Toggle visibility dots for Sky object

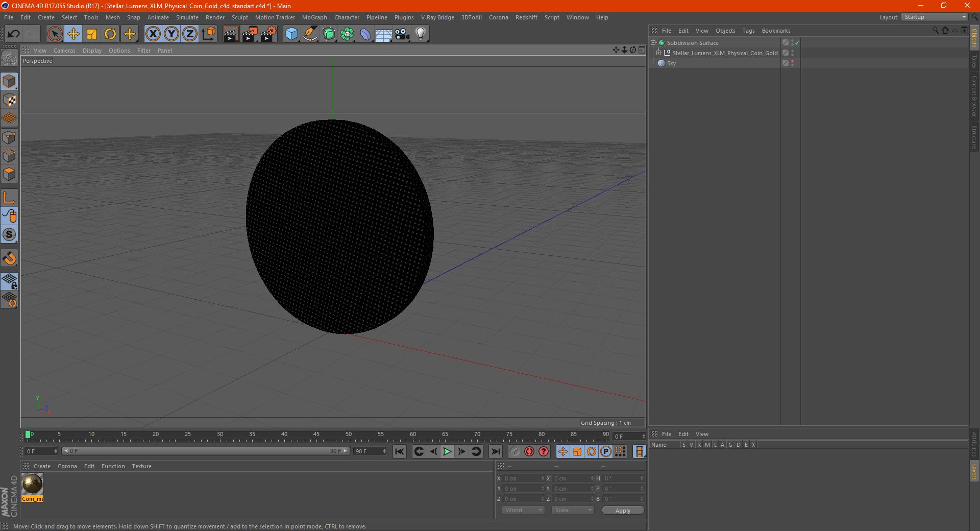[792, 63]
